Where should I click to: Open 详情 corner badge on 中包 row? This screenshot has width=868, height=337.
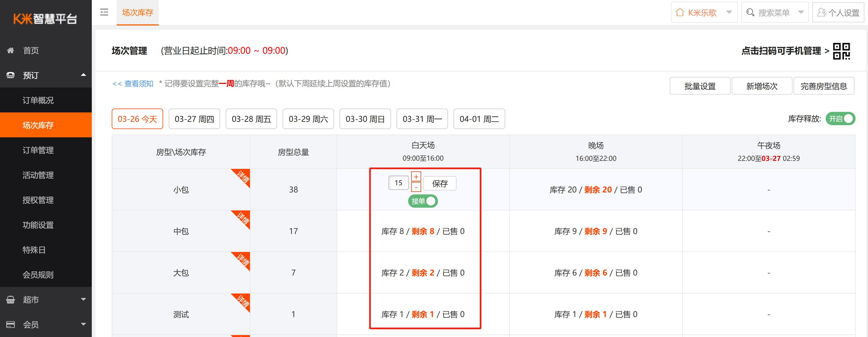tap(243, 217)
